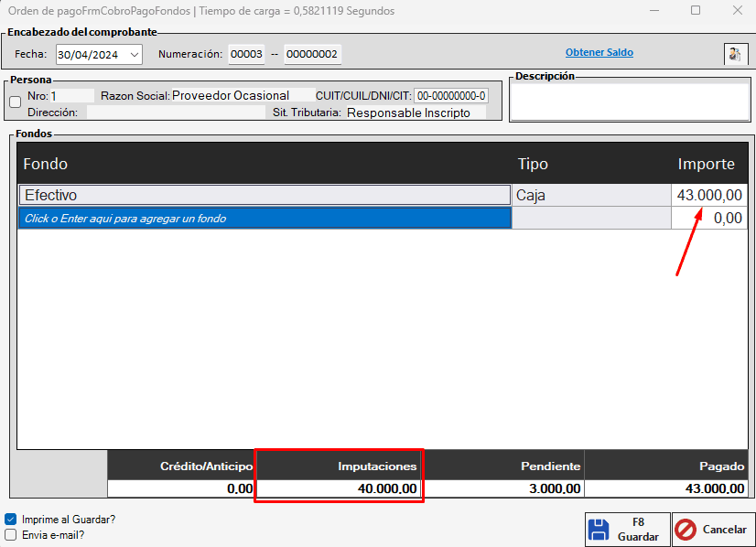Toggle the Persona checkbox next to Nro
The height and width of the screenshot is (547, 756).
[15, 102]
